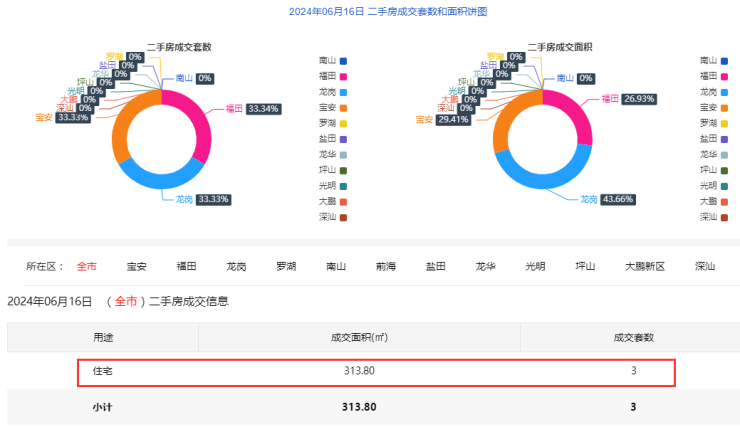Viewport: 740px width, 427px height.
Task: Click the 龙岗 33.33% data label
Action: click(x=213, y=199)
